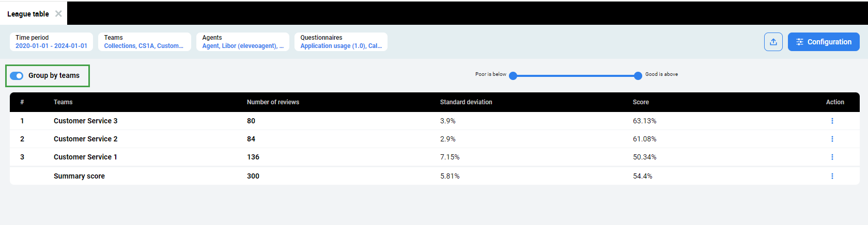Sort by Number of reviews column
Viewport: 868px width, 225px height.
pyautogui.click(x=273, y=102)
